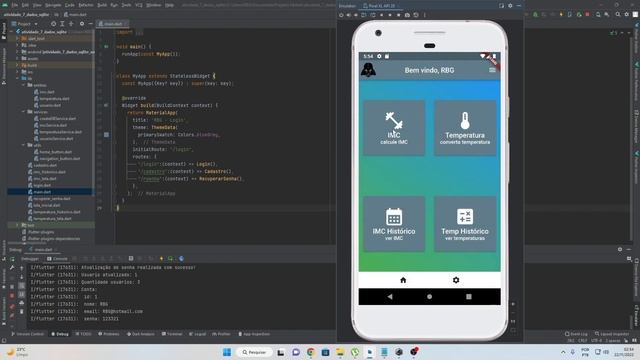Open the Edit menu
Viewport: 640px width, 360px height.
click(x=25, y=5)
